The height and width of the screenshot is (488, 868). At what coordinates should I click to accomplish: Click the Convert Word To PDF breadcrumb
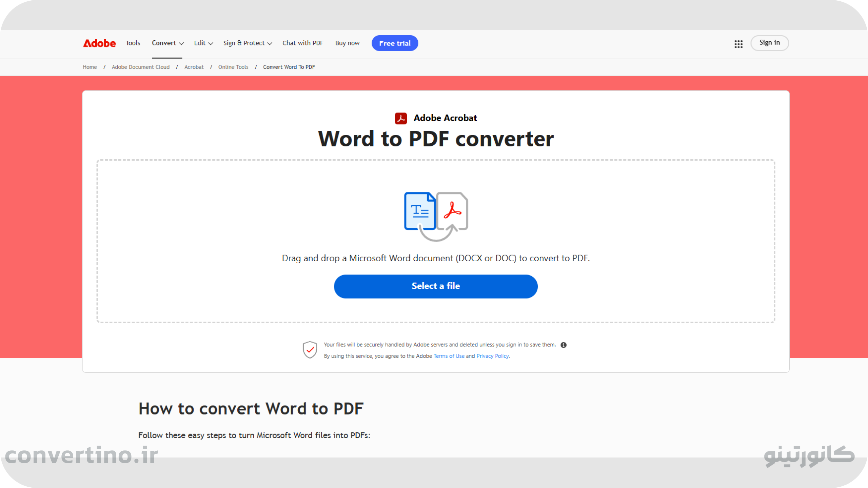pyautogui.click(x=289, y=67)
